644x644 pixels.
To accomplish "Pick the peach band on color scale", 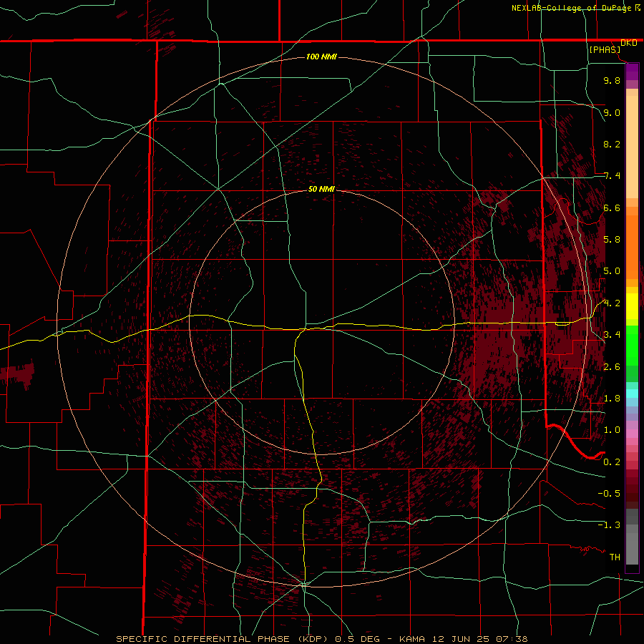I will click(632, 144).
